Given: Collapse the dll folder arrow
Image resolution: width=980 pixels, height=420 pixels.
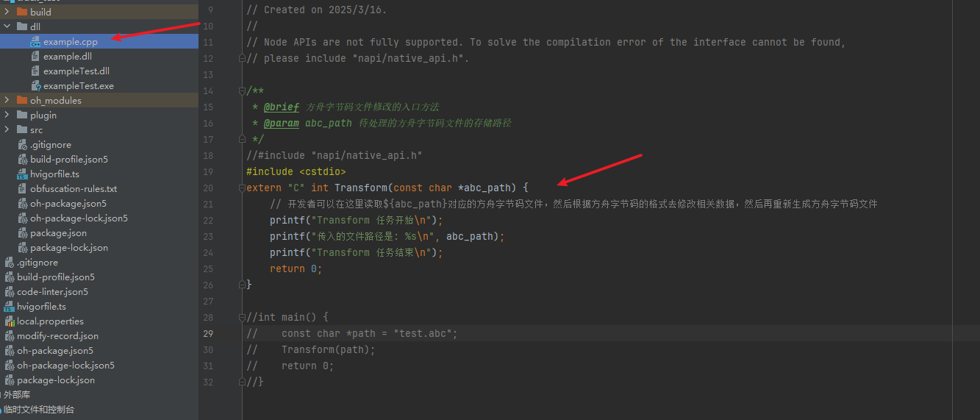Looking at the screenshot, I should [x=7, y=27].
